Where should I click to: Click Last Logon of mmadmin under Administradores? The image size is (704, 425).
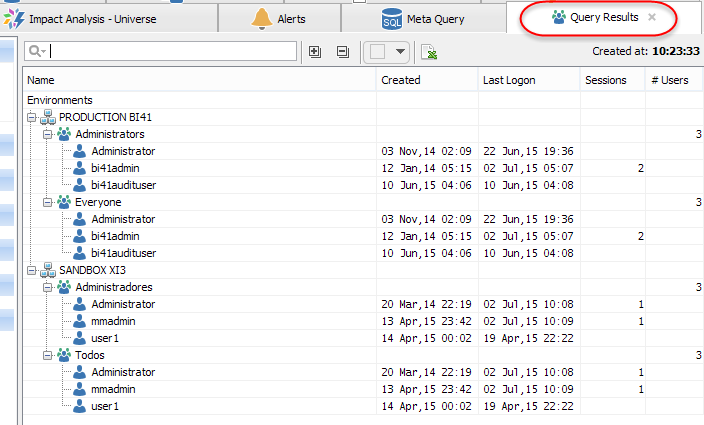(528, 321)
